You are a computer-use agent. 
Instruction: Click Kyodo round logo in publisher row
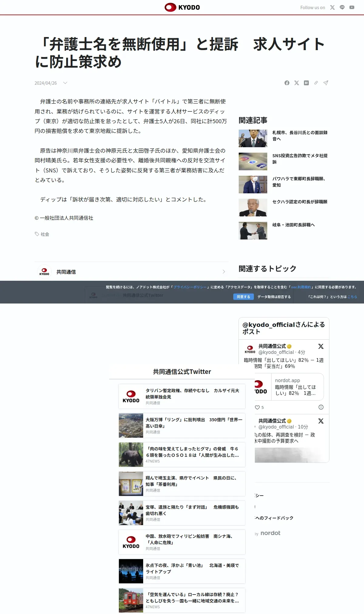pyautogui.click(x=44, y=272)
